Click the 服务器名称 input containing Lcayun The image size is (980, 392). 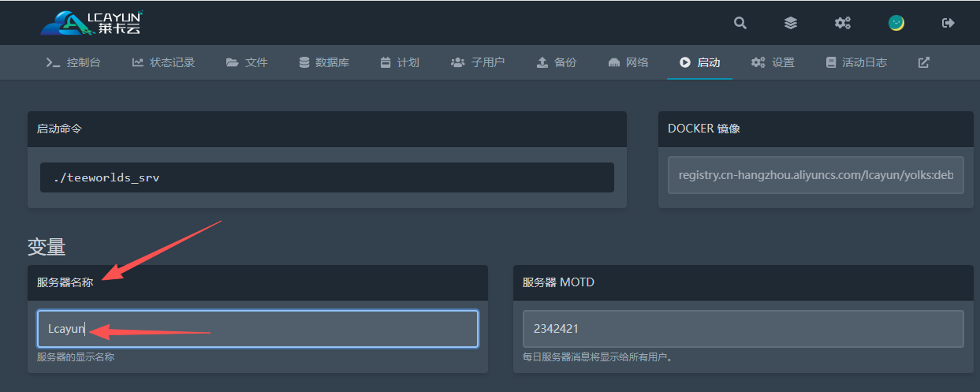[x=257, y=329]
